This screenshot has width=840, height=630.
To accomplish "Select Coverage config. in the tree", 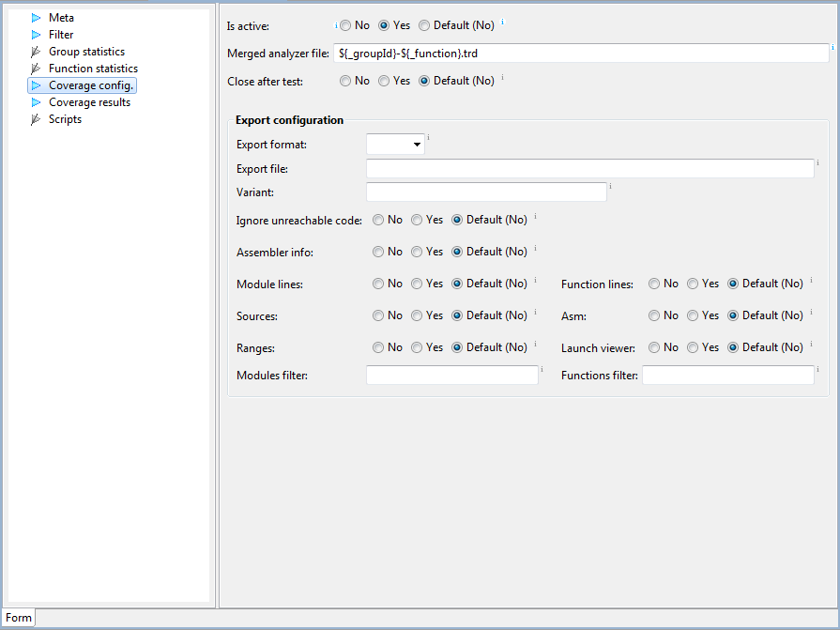I will click(x=90, y=85).
